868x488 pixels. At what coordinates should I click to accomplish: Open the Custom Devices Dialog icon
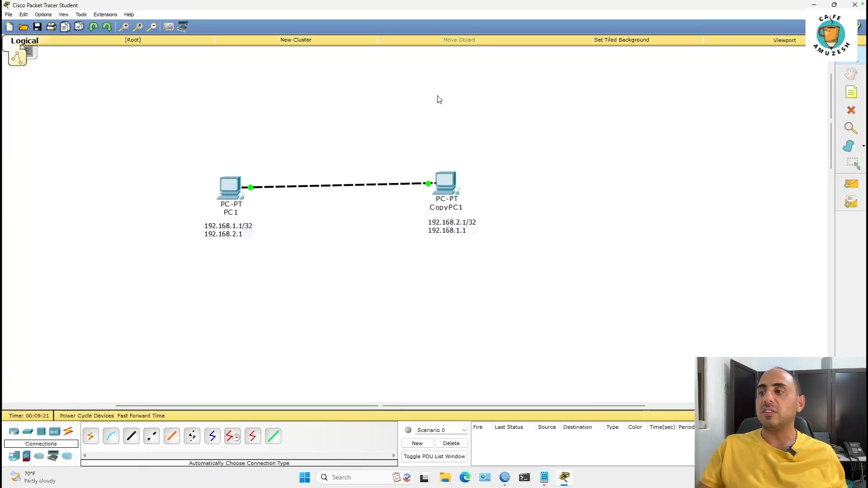coord(183,27)
